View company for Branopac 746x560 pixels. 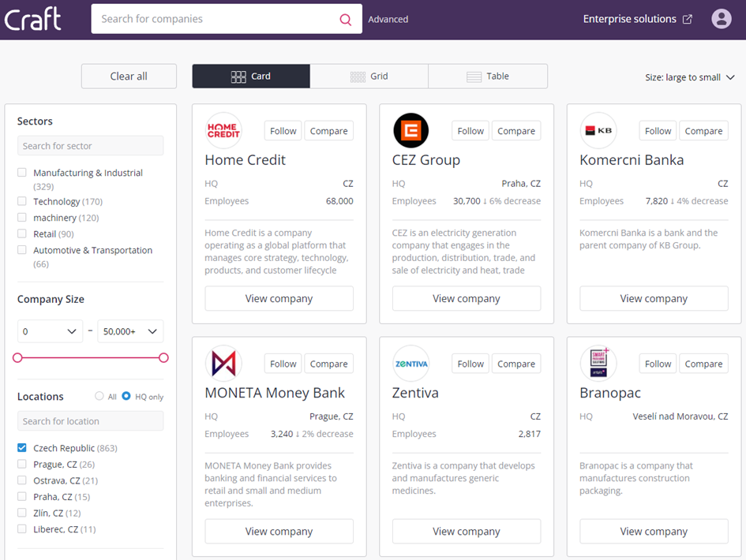[654, 532]
